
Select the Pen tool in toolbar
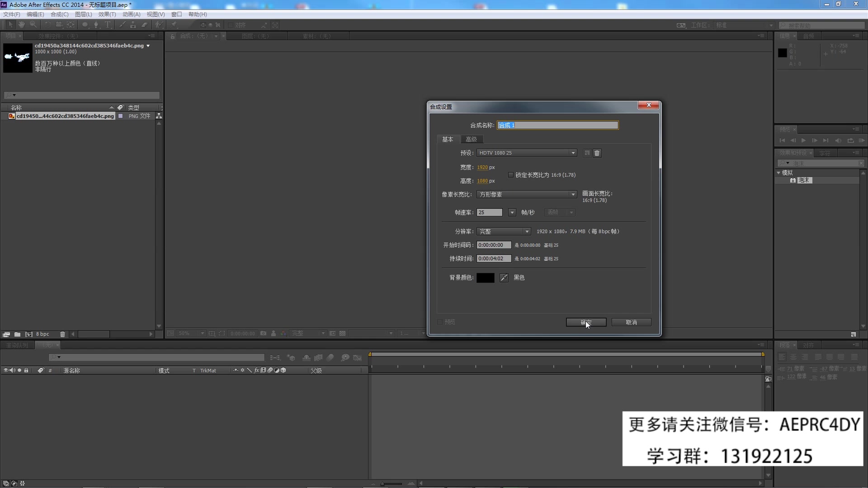(96, 25)
